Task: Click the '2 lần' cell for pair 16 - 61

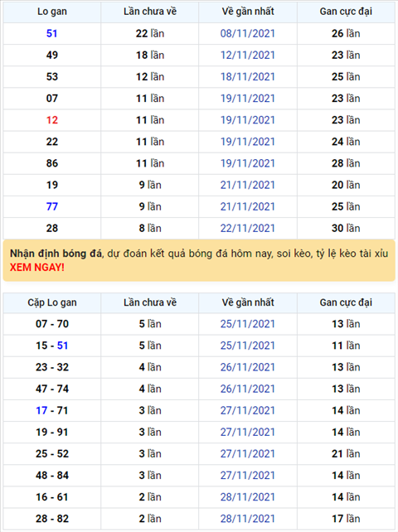Action: point(150,497)
